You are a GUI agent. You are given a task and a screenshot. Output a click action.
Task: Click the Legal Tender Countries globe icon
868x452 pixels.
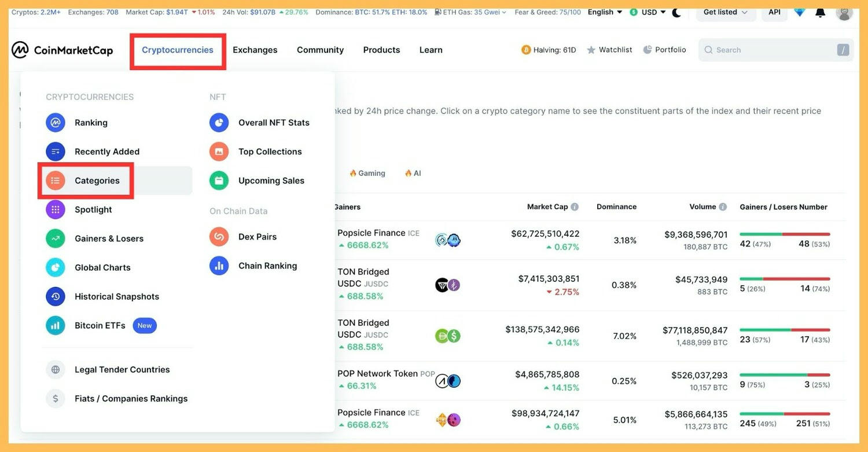click(56, 369)
